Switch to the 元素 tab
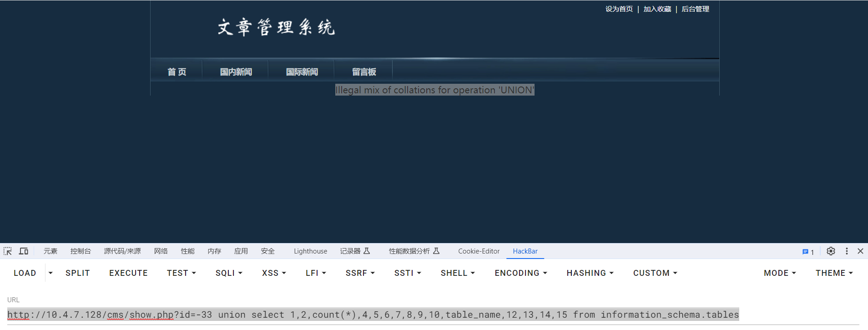 coord(50,251)
